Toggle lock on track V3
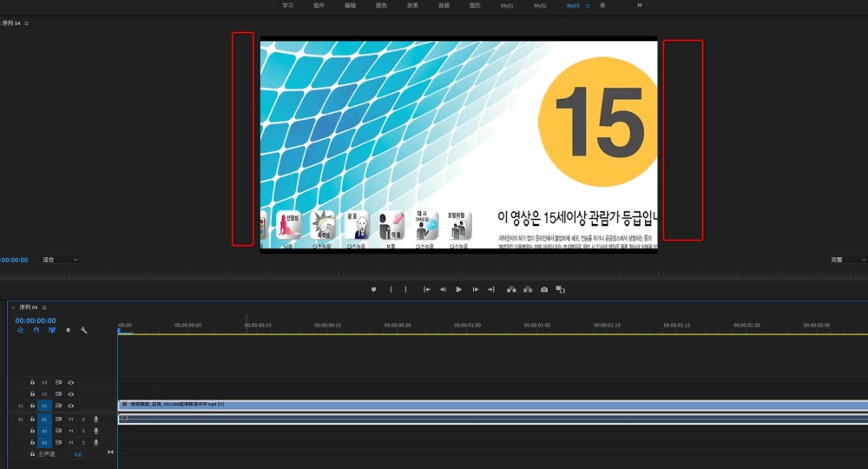This screenshot has height=469, width=868. click(x=32, y=382)
